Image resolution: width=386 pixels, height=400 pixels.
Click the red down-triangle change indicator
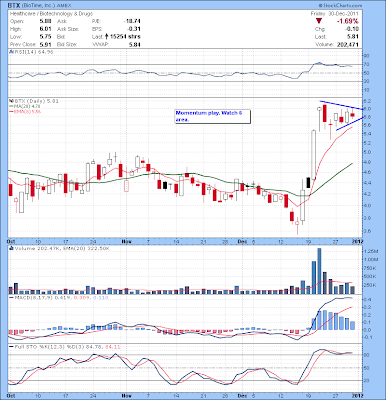pyautogui.click(x=319, y=21)
